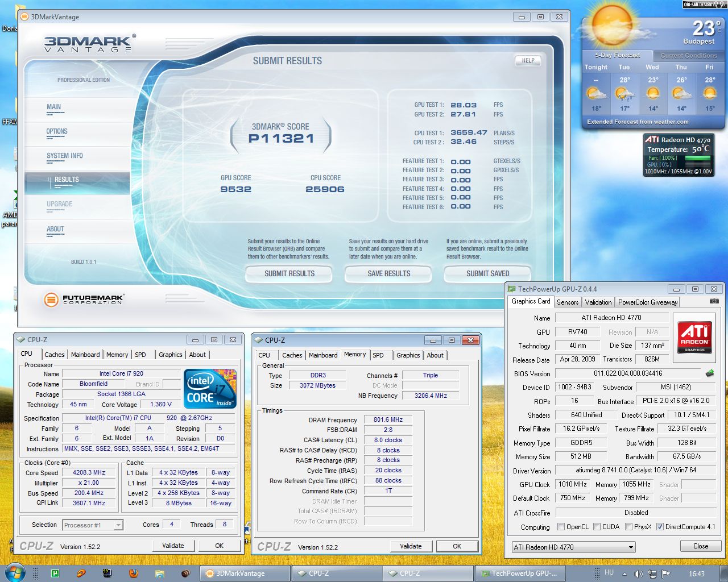Click the volume speaker tray icon
Image resolution: width=728 pixels, height=582 pixels.
tap(638, 574)
